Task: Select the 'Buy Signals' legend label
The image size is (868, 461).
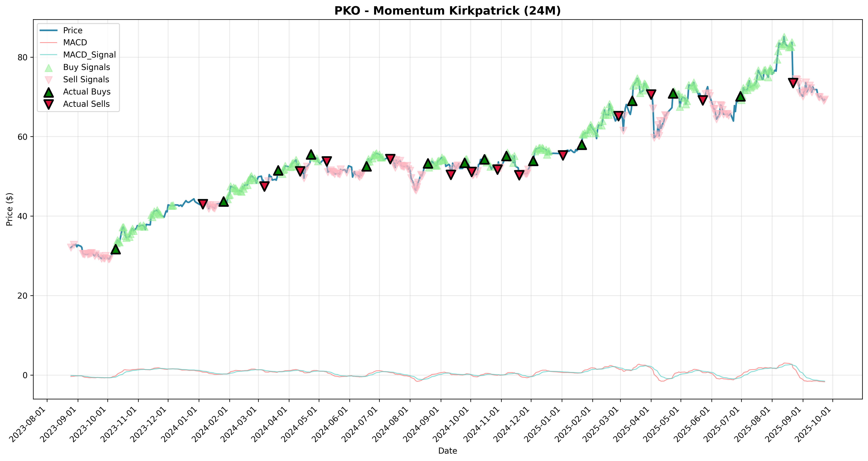Action: 87,67
